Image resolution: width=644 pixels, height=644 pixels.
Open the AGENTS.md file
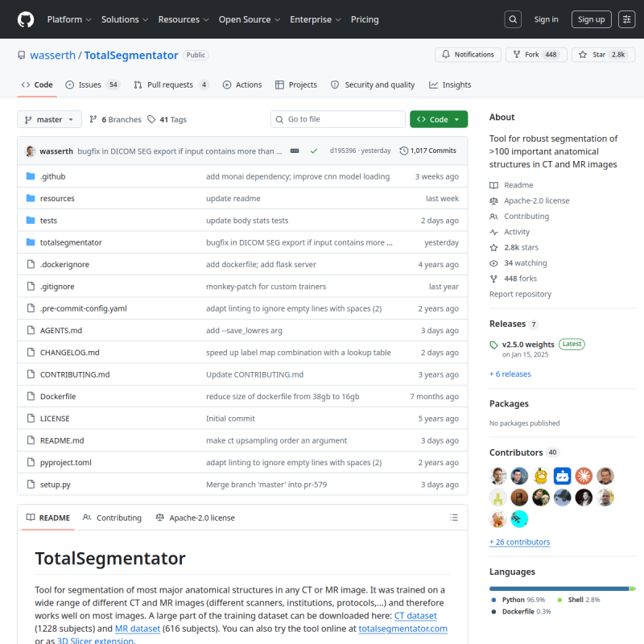(x=61, y=331)
